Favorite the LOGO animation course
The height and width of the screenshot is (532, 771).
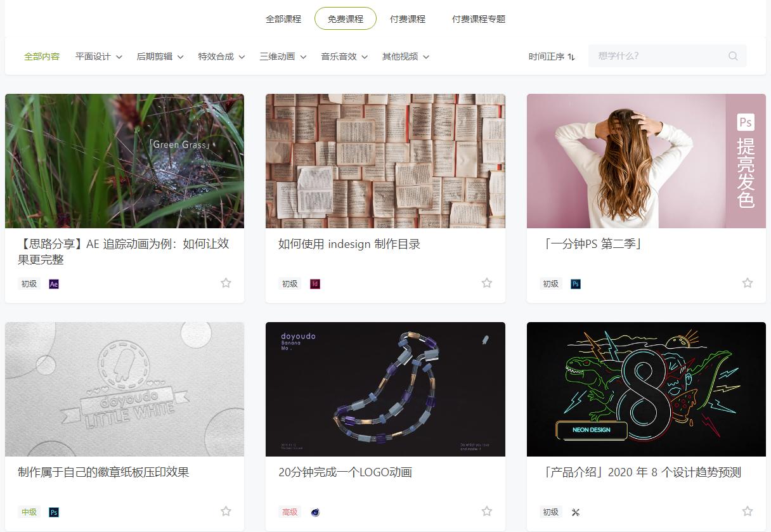click(x=486, y=510)
